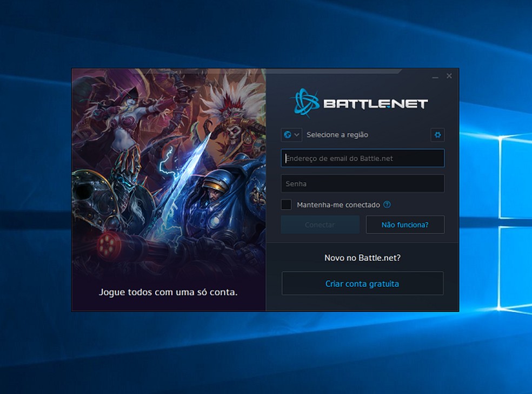Click the Conectar button

pos(320,225)
